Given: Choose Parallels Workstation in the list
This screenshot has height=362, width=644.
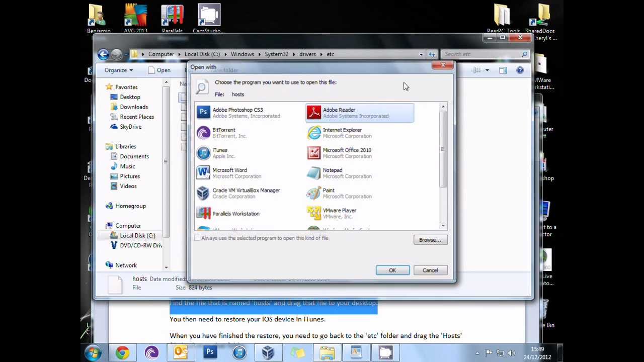Looking at the screenshot, I should (247, 213).
